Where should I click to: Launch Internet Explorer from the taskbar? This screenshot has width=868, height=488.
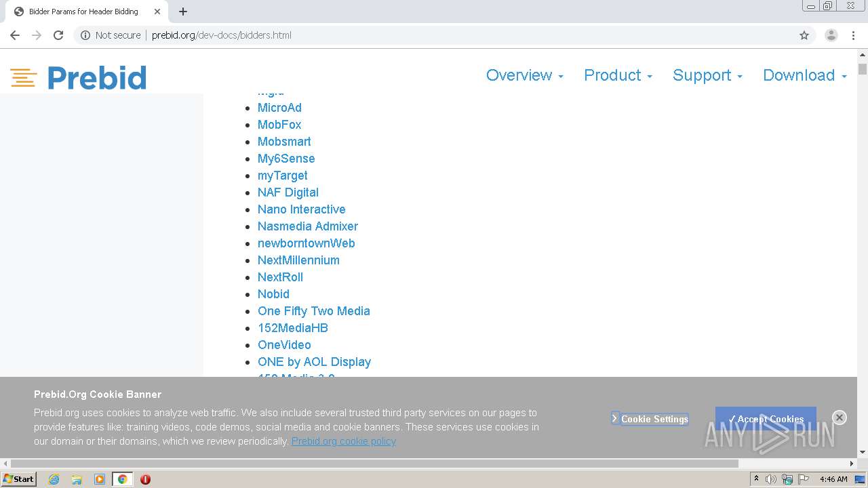pos(54,479)
